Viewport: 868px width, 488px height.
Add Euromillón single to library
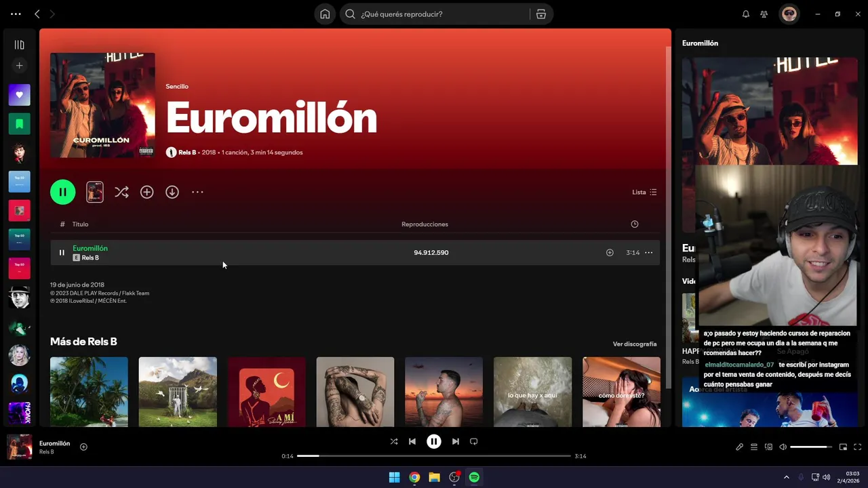(x=146, y=192)
